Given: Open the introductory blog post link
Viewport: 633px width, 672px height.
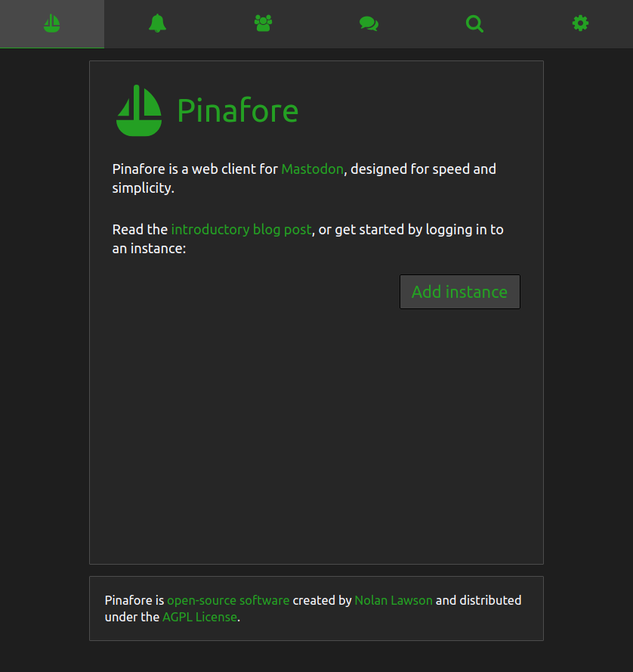Looking at the screenshot, I should point(242,230).
